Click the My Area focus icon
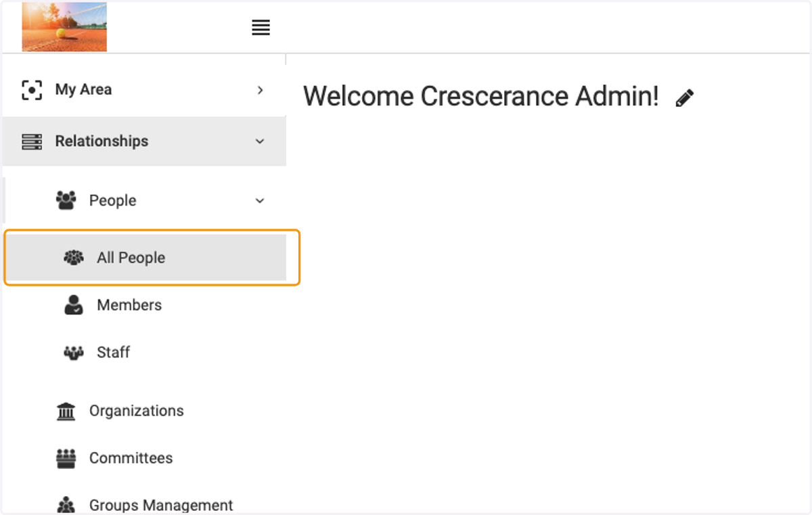Image resolution: width=812 pixels, height=515 pixels. [32, 89]
